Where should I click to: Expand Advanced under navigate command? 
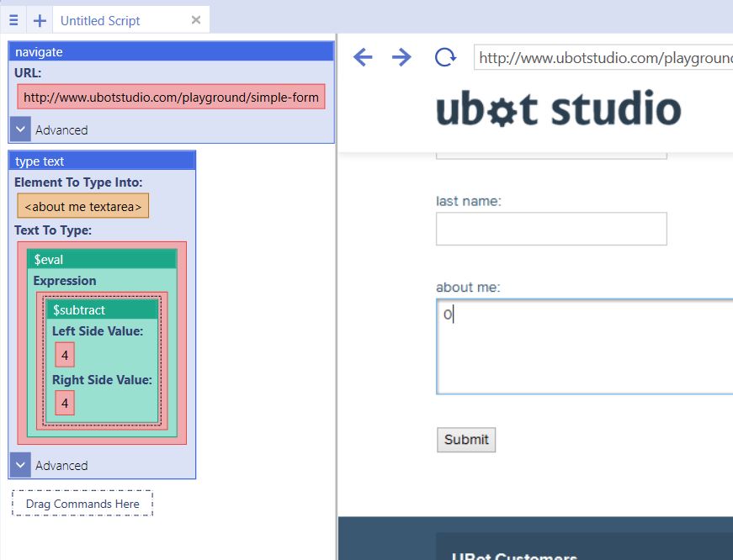(20, 129)
